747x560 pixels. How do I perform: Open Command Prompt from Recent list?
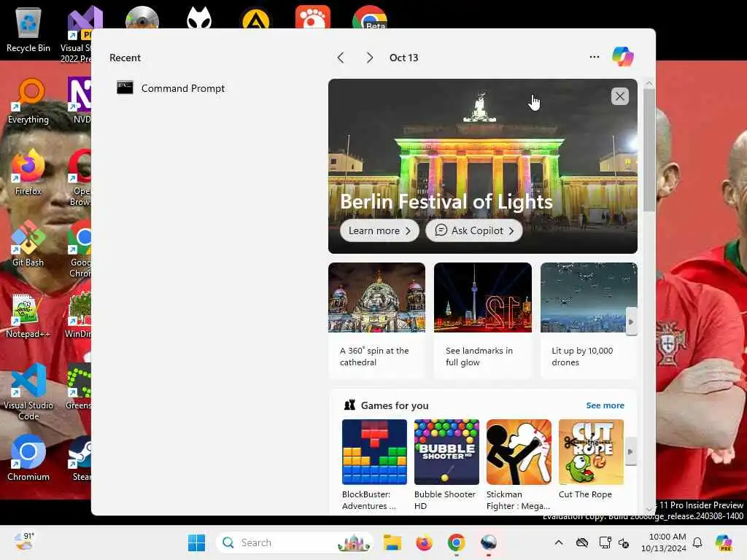click(x=171, y=88)
